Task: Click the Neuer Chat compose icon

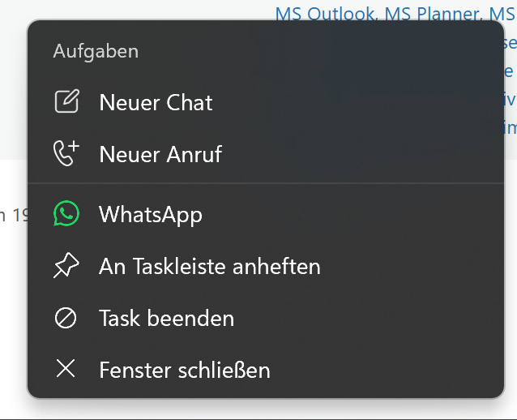Action: tap(66, 102)
